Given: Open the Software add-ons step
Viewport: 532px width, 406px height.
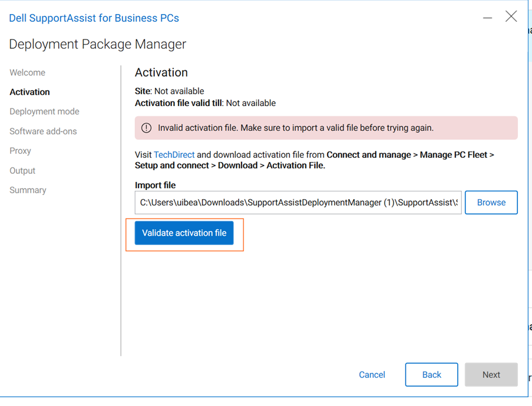Looking at the screenshot, I should coord(42,131).
